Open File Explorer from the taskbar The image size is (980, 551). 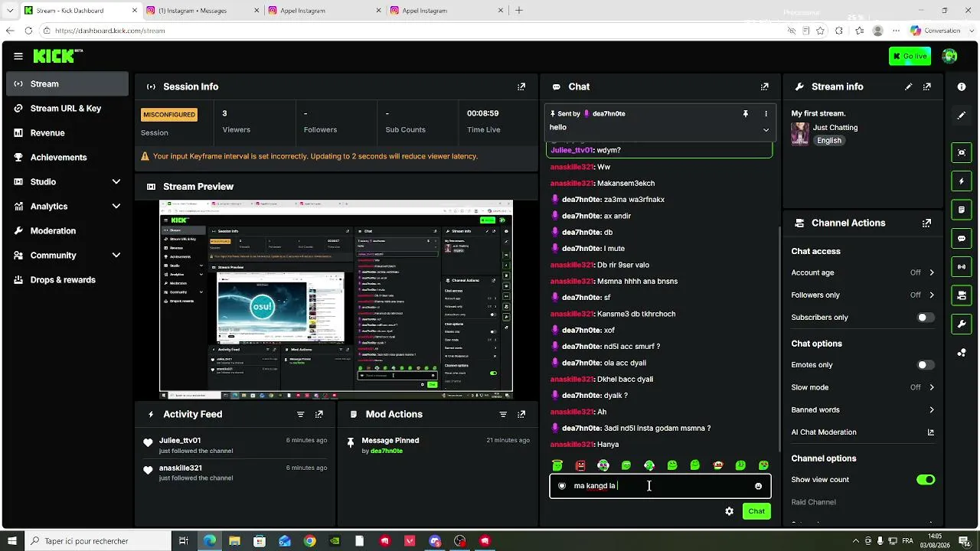tap(234, 541)
